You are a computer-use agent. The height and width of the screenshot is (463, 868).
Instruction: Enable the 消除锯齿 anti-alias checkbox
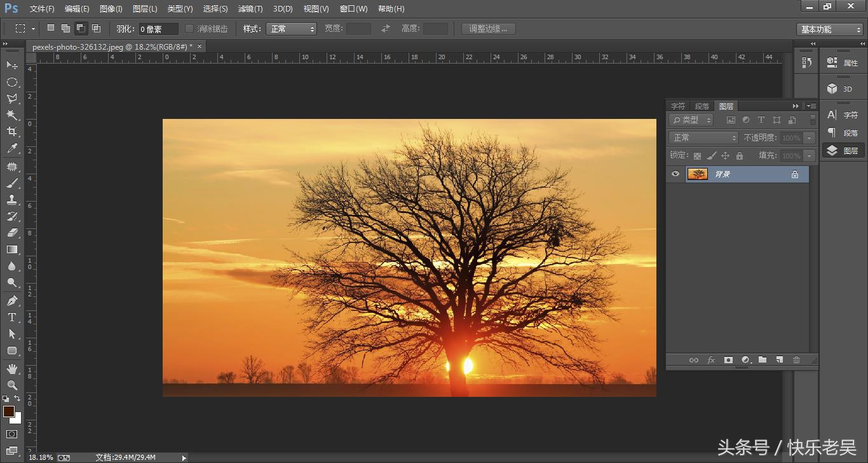coord(189,29)
